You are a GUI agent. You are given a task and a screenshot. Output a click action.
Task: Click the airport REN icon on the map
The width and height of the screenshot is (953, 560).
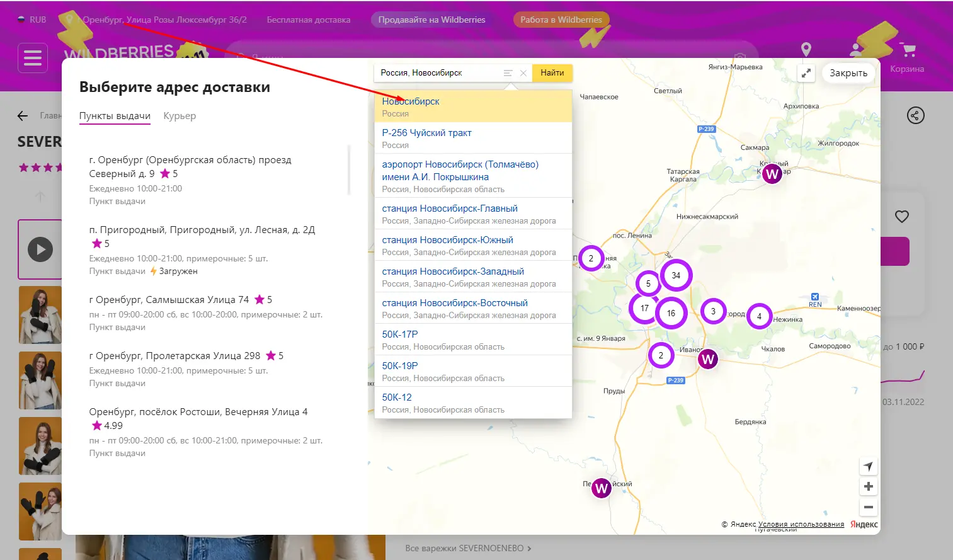click(815, 300)
